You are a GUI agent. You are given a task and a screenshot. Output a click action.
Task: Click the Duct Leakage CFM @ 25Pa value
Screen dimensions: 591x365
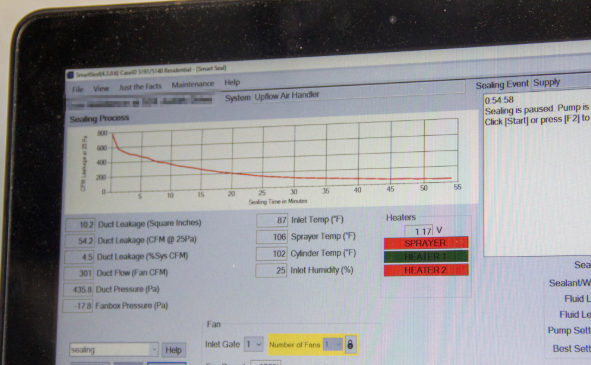[x=80, y=241]
